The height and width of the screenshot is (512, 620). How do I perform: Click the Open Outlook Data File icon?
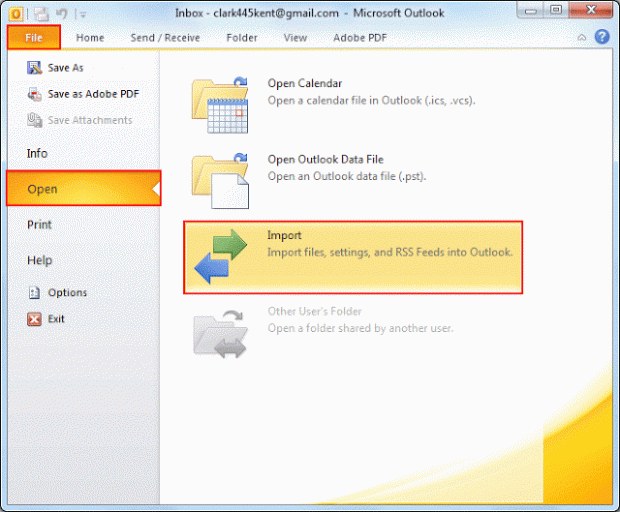pyautogui.click(x=220, y=181)
